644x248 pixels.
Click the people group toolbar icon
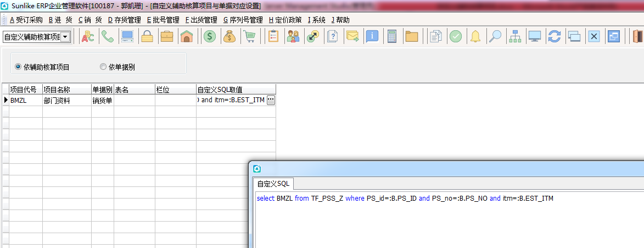click(x=293, y=37)
